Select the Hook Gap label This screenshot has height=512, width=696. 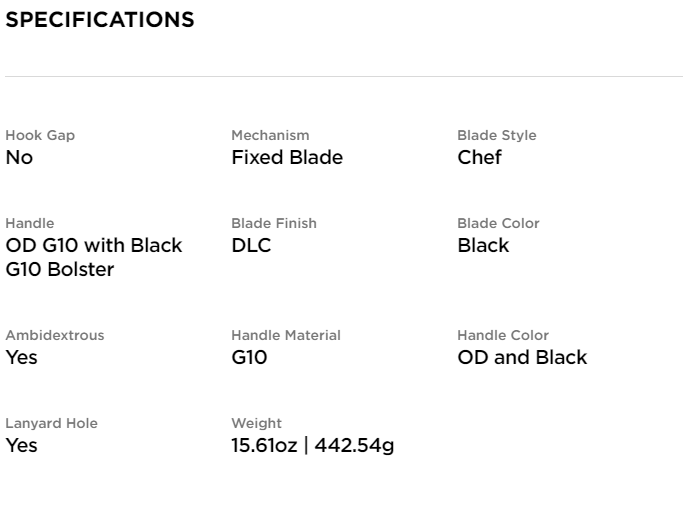pyautogui.click(x=40, y=135)
